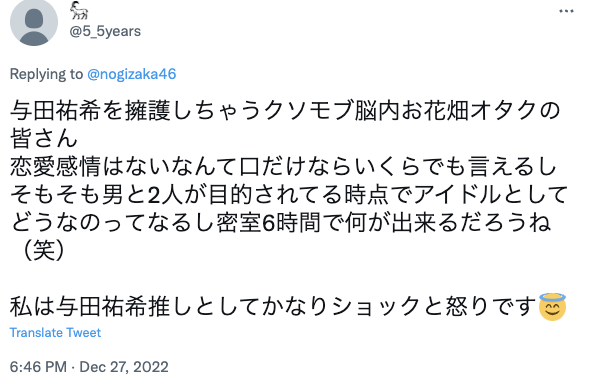
Task: Click the goat emoji display name
Action: (x=79, y=10)
